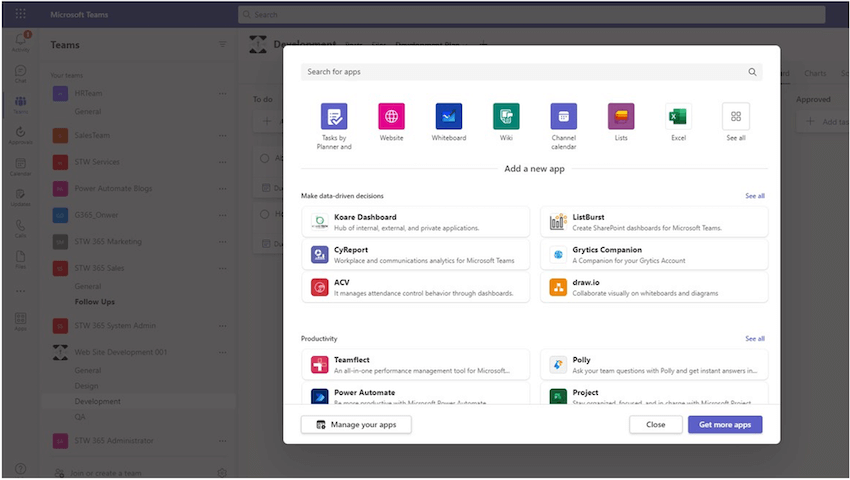Pick the Lists app icon
This screenshot has height=480, width=850.
pos(621,122)
